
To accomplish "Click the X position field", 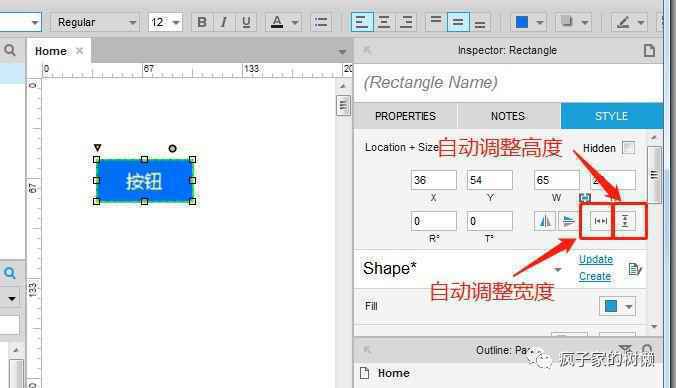I will pyautogui.click(x=433, y=180).
